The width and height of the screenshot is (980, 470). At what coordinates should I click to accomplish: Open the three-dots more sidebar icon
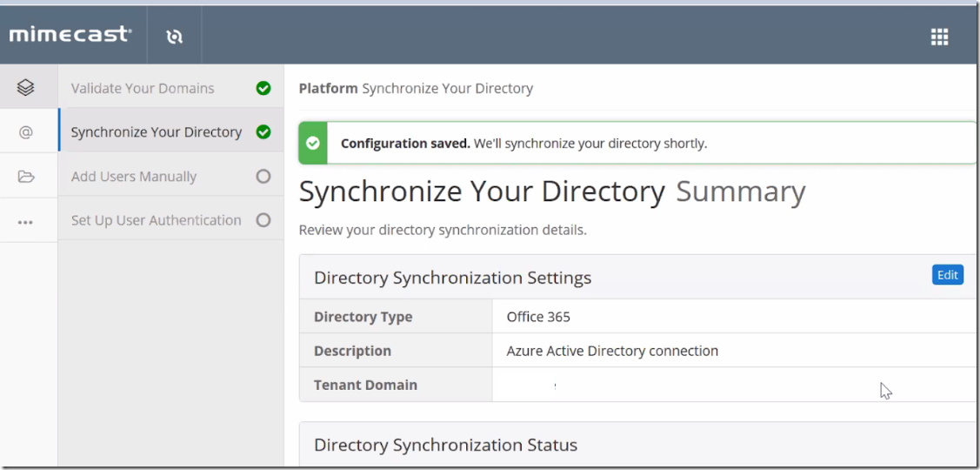(x=25, y=222)
